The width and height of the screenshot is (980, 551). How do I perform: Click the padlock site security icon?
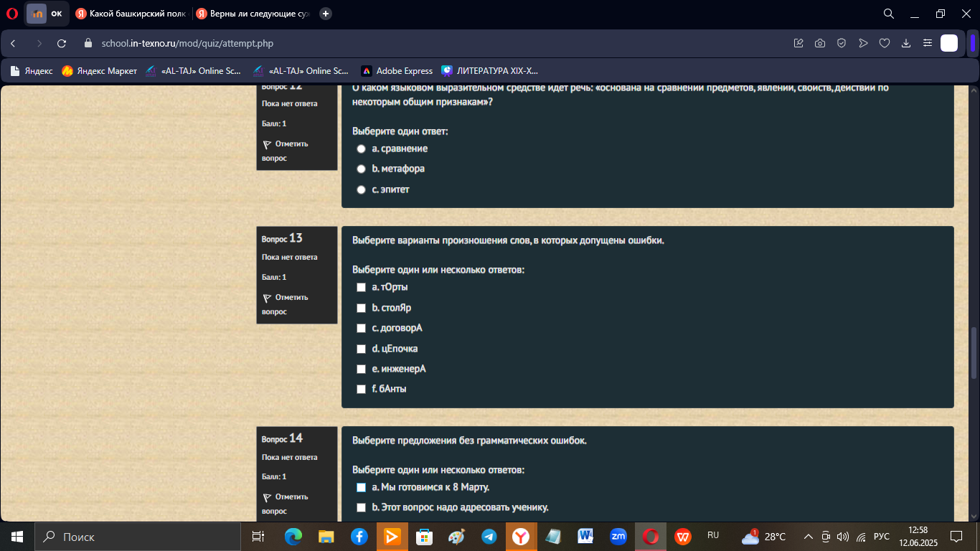click(x=89, y=44)
